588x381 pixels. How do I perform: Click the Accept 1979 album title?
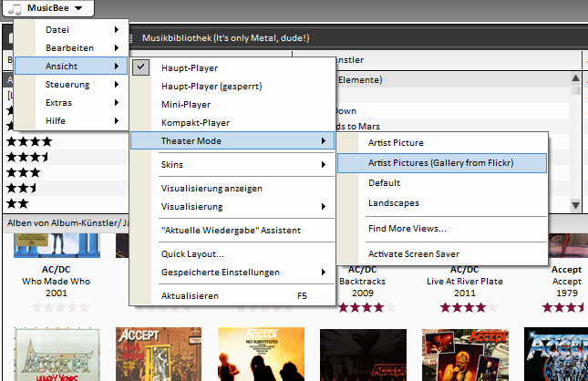[x=567, y=282]
